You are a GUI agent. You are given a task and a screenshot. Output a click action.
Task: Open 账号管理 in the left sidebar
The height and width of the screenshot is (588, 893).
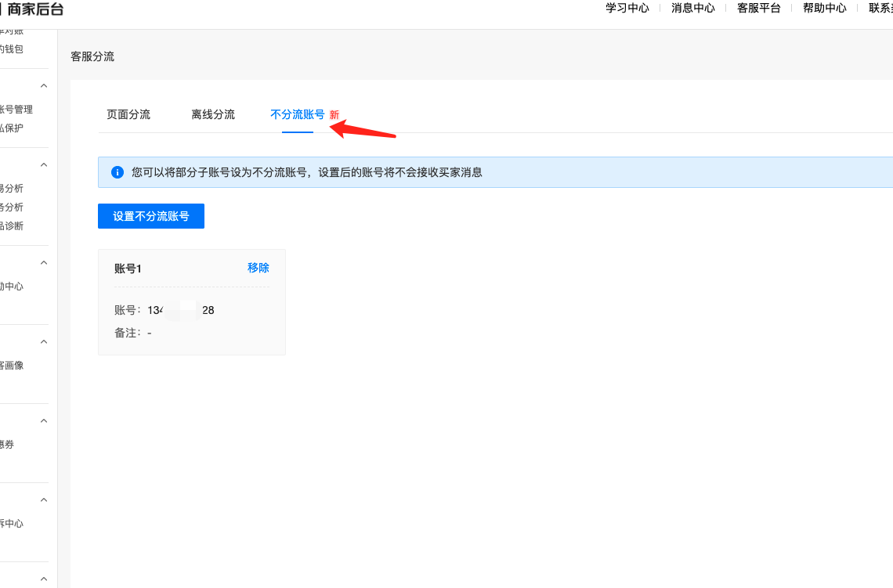[16, 110]
